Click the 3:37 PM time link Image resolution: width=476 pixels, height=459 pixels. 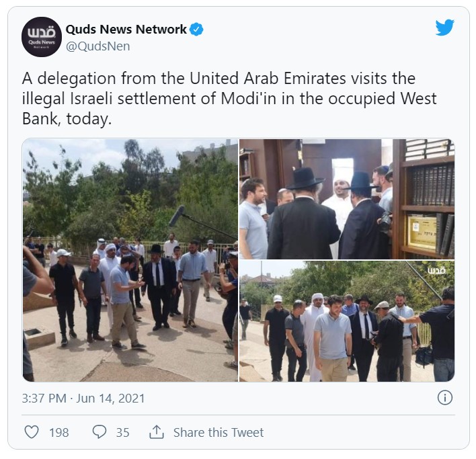[44, 399]
